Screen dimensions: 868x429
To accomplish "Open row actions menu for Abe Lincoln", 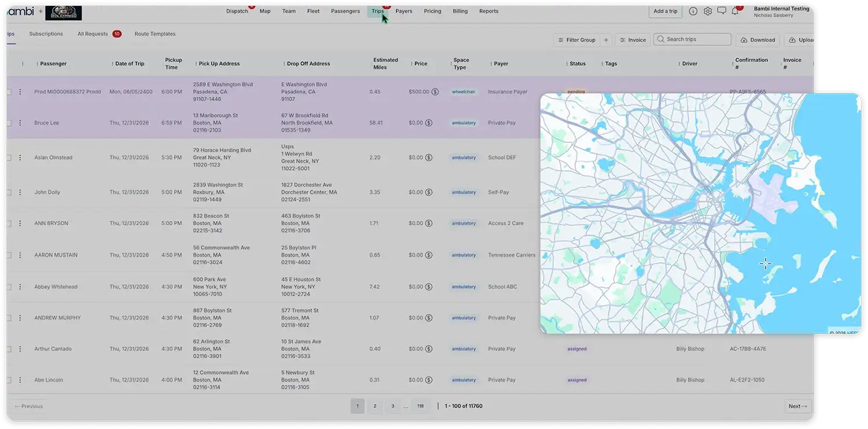I will click(20, 380).
